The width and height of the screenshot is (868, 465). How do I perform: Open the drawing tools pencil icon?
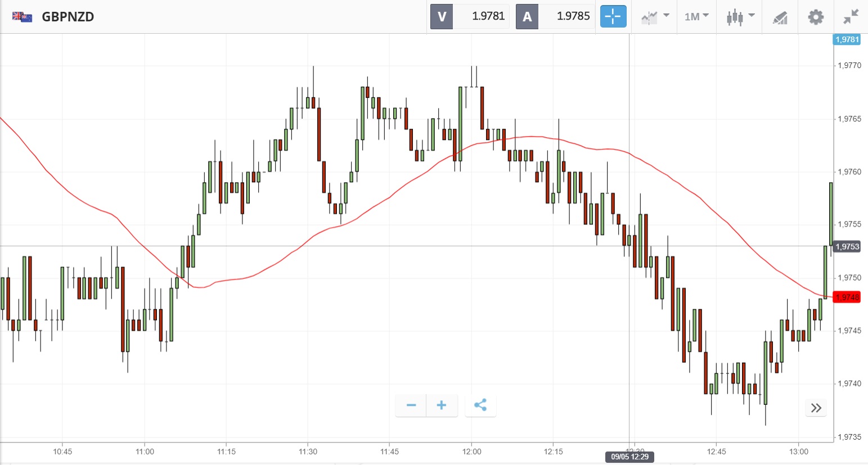click(x=780, y=17)
